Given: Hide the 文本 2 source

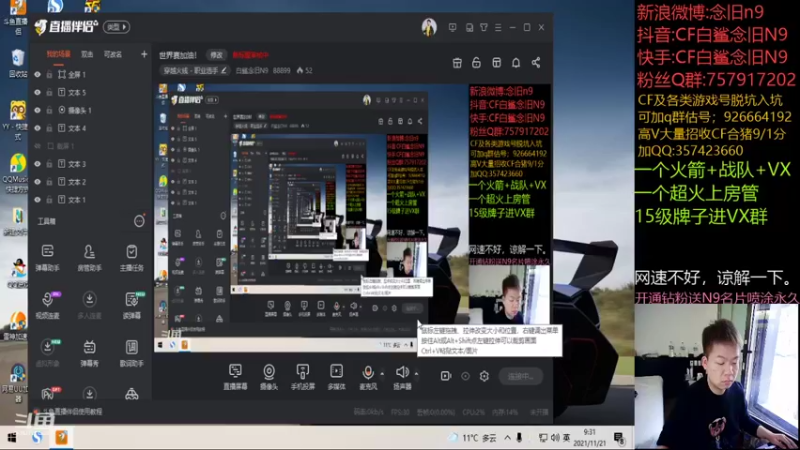Looking at the screenshot, I should click(x=37, y=182).
